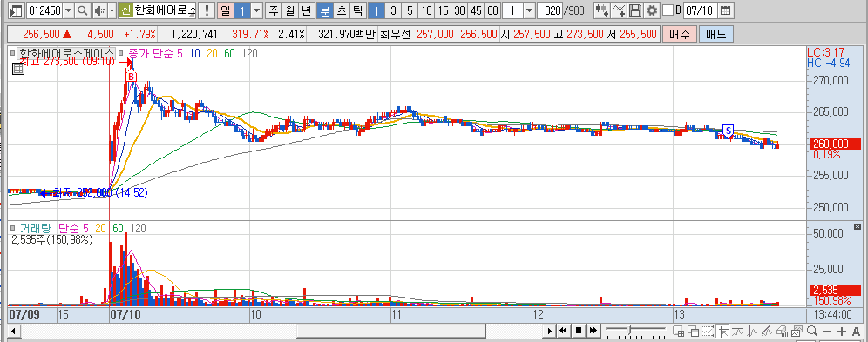This screenshot has height=342, width=868.
Task: Click the pencil line drawing icon
Action: [x=767, y=331]
